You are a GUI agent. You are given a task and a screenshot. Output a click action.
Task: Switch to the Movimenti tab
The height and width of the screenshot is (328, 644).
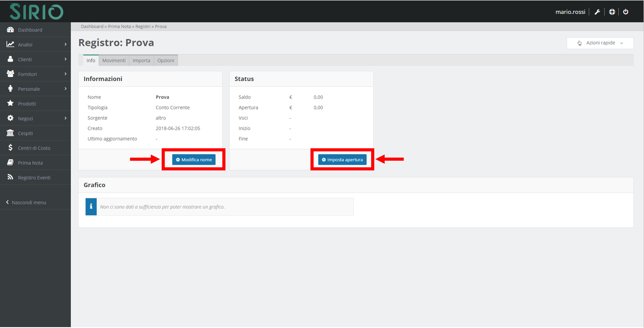[x=114, y=61]
